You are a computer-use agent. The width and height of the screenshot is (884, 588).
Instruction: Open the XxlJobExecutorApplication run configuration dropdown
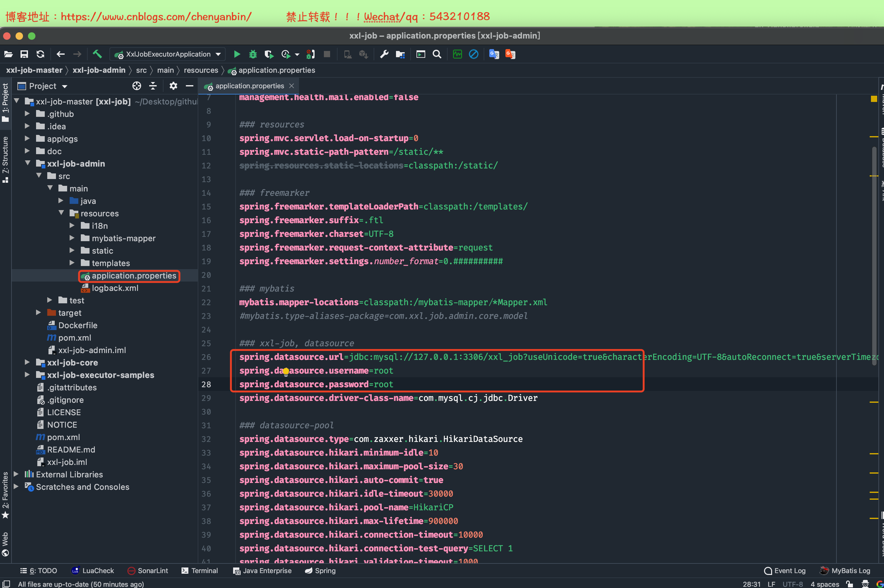tap(168, 54)
